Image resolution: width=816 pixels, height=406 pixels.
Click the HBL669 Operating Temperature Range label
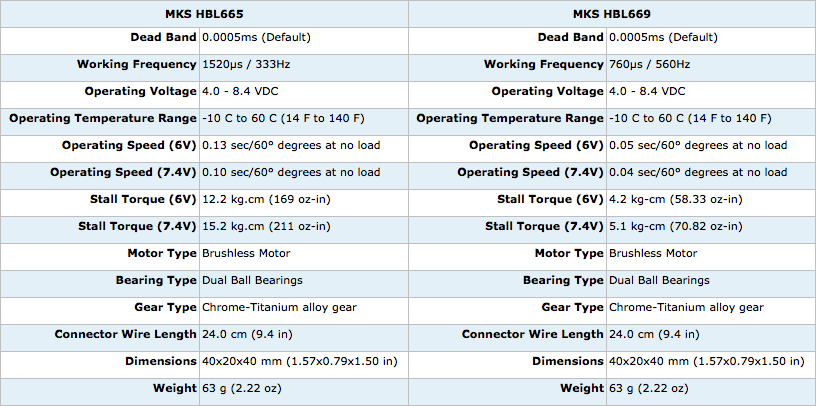(x=510, y=119)
